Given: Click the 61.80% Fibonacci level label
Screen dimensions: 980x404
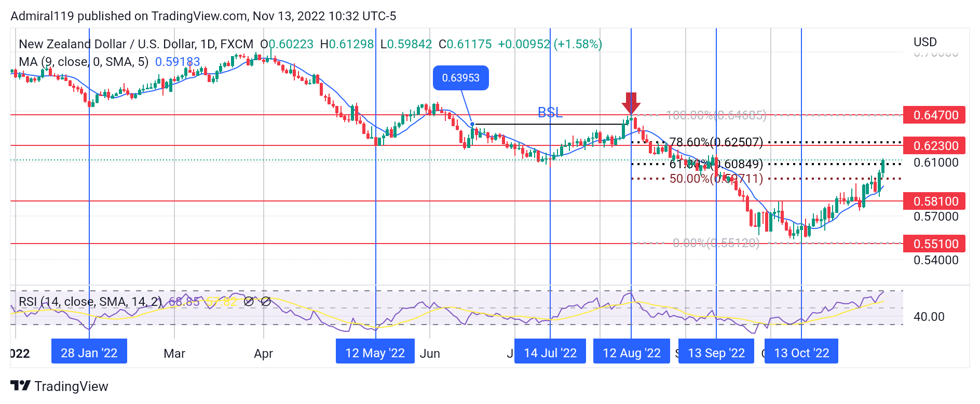Looking at the screenshot, I should [x=716, y=164].
